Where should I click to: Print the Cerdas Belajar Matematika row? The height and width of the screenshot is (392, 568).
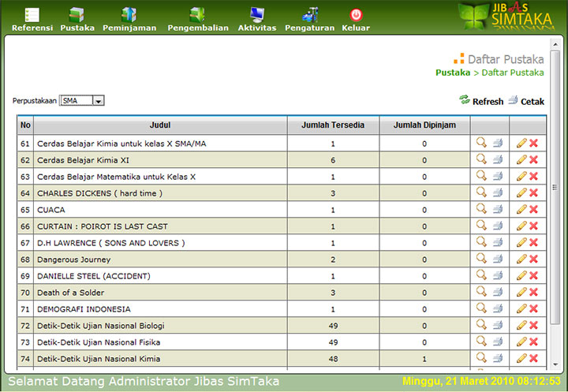[x=498, y=176]
